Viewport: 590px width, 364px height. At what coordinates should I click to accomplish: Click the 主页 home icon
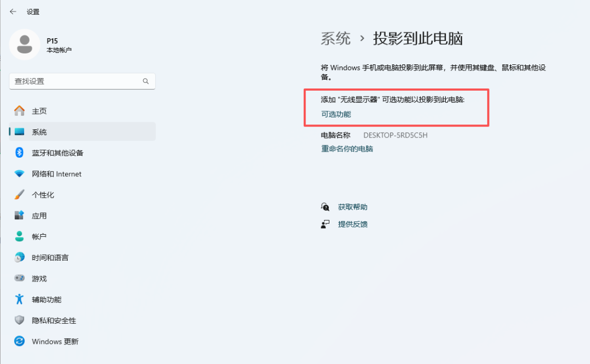(x=19, y=111)
